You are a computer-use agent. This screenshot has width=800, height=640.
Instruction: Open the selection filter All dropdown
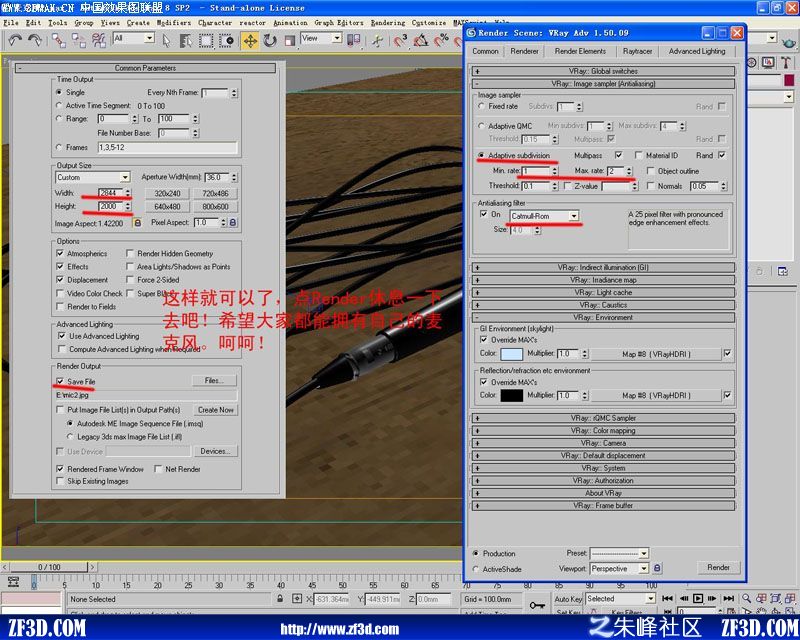tap(134, 38)
